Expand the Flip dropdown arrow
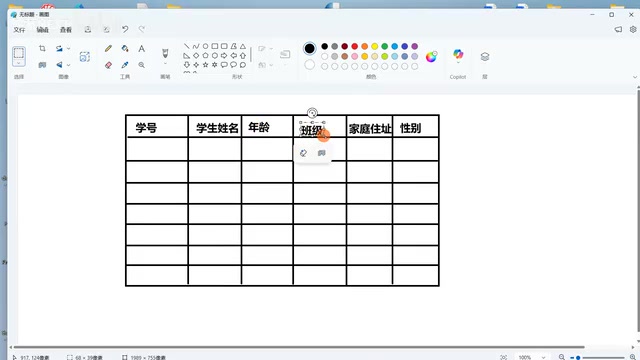This screenshot has width=640, height=360. click(x=68, y=65)
